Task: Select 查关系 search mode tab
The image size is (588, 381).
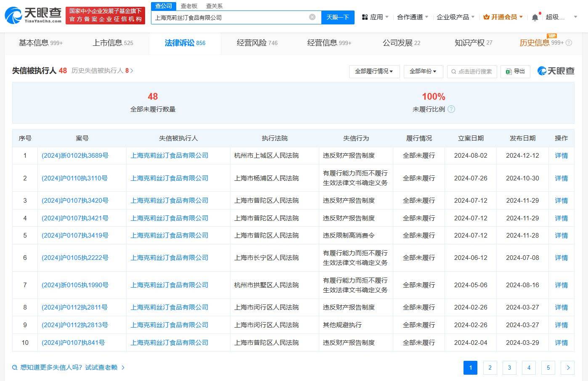Action: click(x=214, y=6)
